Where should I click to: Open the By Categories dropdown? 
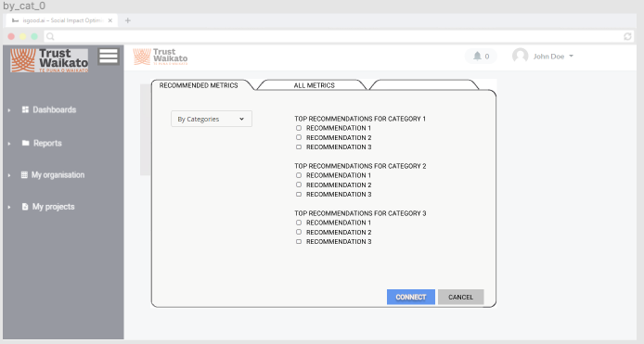(x=212, y=119)
